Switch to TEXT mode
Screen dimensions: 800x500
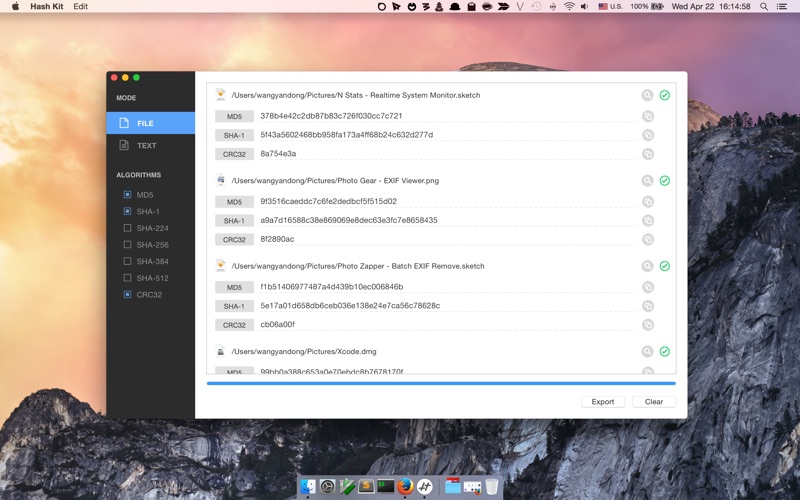(151, 145)
